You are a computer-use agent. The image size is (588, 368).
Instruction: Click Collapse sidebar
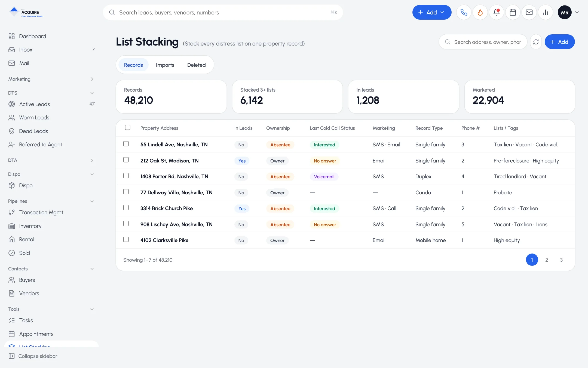pos(33,356)
